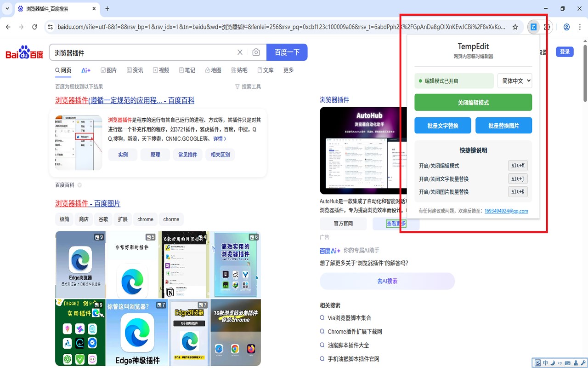Viewport: 588px width, 368px height.
Task: Open IME toolbox wrench icon
Action: pyautogui.click(x=583, y=363)
